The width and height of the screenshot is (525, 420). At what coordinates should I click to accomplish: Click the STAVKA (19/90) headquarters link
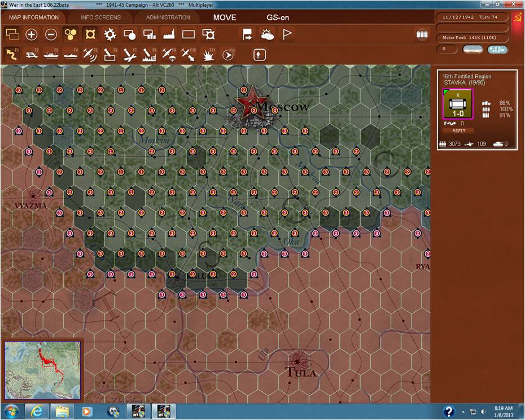[x=465, y=83]
